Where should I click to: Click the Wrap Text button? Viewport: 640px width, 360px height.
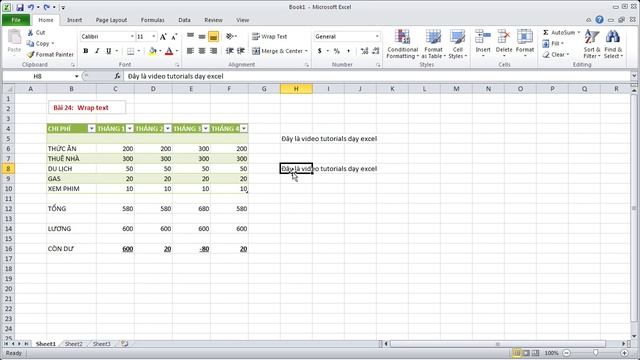pyautogui.click(x=269, y=37)
